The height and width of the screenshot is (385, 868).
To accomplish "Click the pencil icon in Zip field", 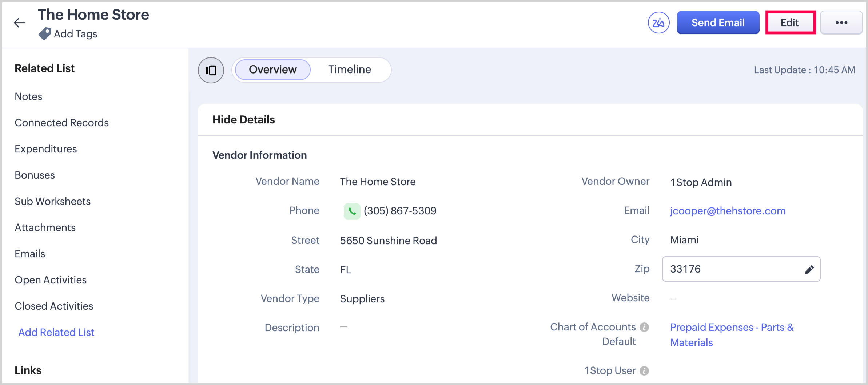I will click(809, 269).
